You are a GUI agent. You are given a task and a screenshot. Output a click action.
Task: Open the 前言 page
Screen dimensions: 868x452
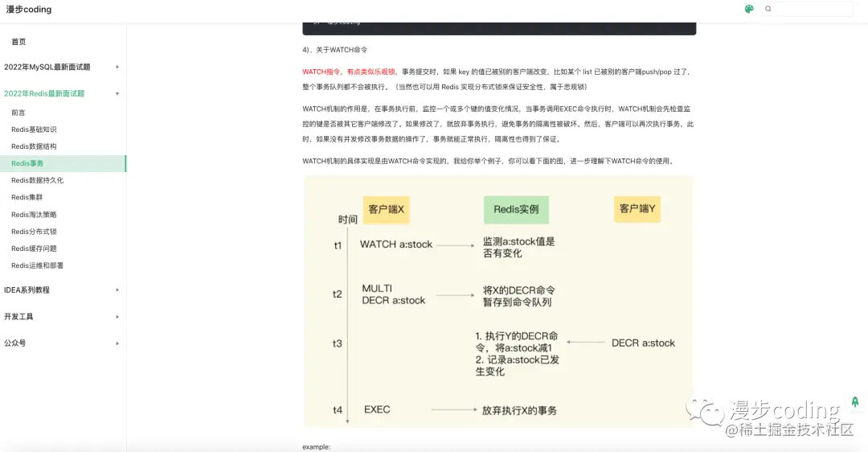(x=18, y=113)
